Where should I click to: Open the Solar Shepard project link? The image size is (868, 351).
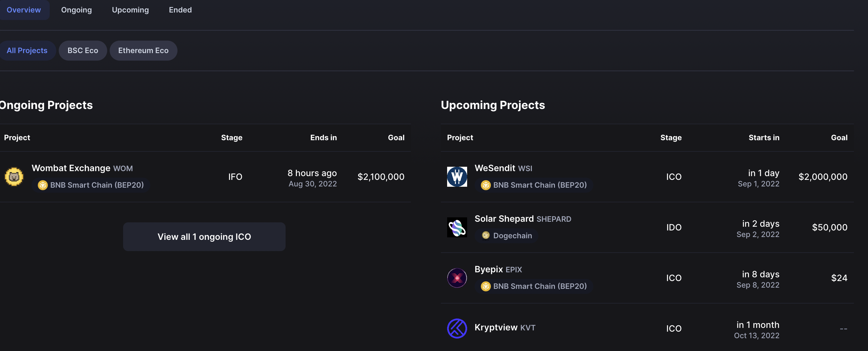(x=523, y=219)
